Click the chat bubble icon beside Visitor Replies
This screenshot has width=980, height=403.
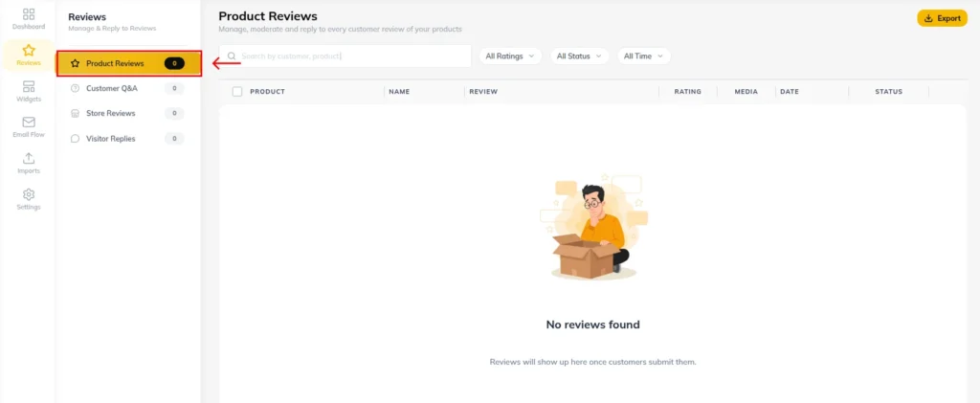(x=75, y=139)
